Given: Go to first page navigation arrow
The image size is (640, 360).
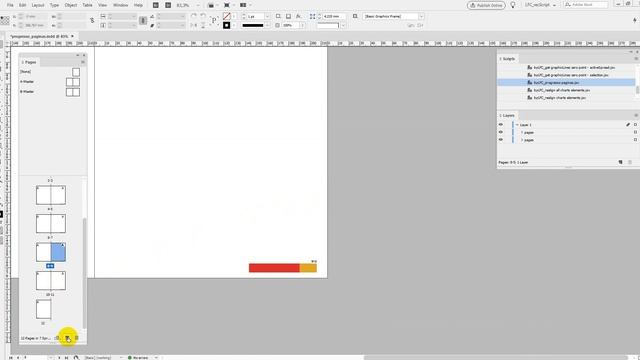Looking at the screenshot, I should coord(11,358).
